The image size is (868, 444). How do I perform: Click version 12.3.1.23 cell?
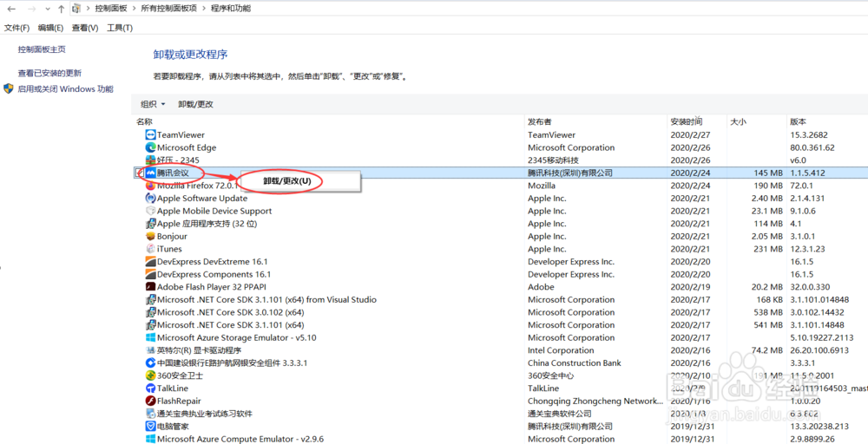807,249
